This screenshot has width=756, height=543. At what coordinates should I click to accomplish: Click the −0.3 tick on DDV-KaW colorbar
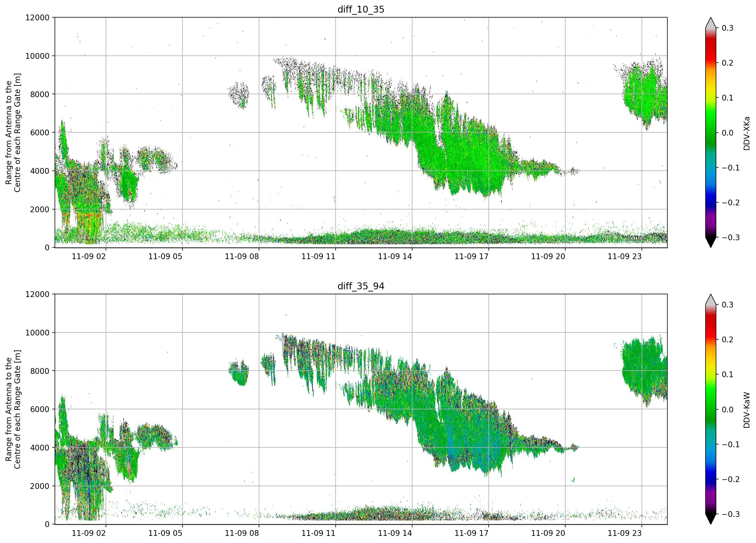click(731, 514)
